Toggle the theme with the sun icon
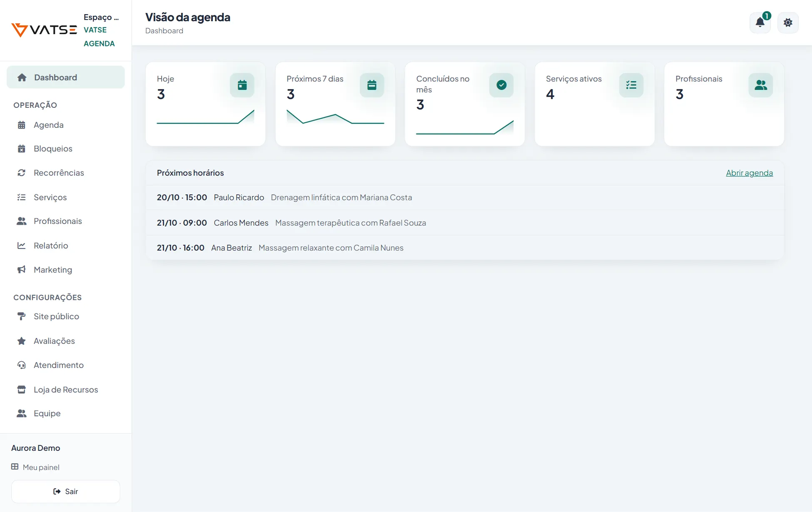 (x=788, y=22)
